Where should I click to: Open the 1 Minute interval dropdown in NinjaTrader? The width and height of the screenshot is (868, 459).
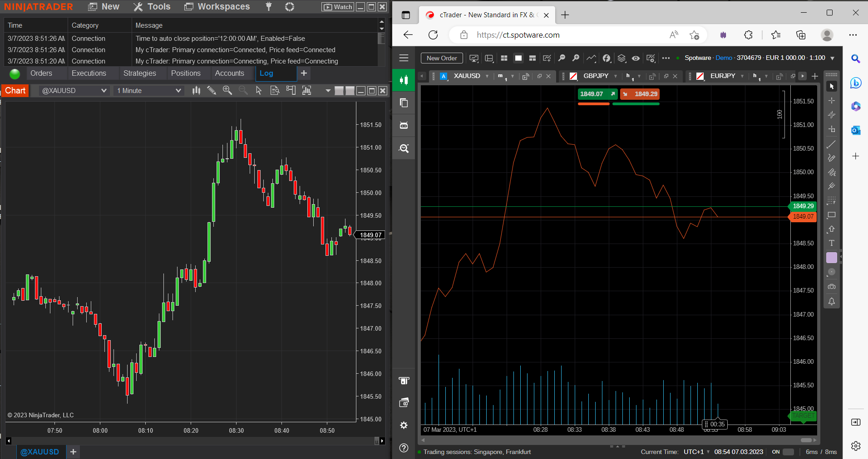click(x=148, y=90)
